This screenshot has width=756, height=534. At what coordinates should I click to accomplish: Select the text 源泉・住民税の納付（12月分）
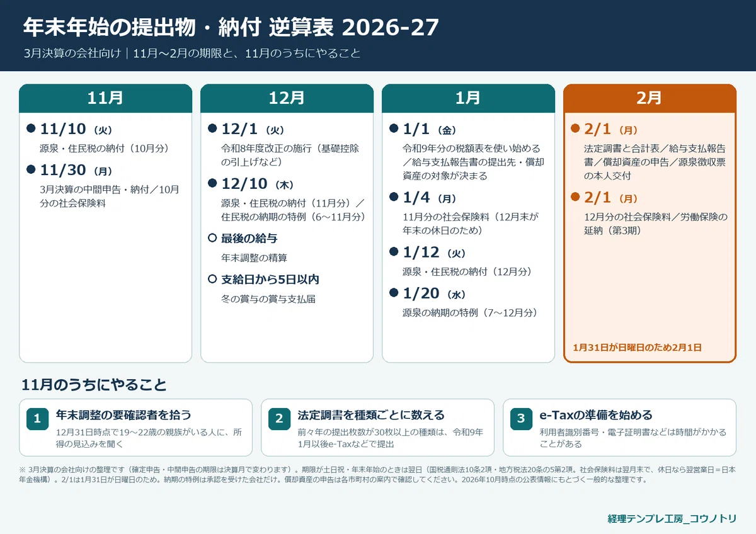pyautogui.click(x=467, y=271)
